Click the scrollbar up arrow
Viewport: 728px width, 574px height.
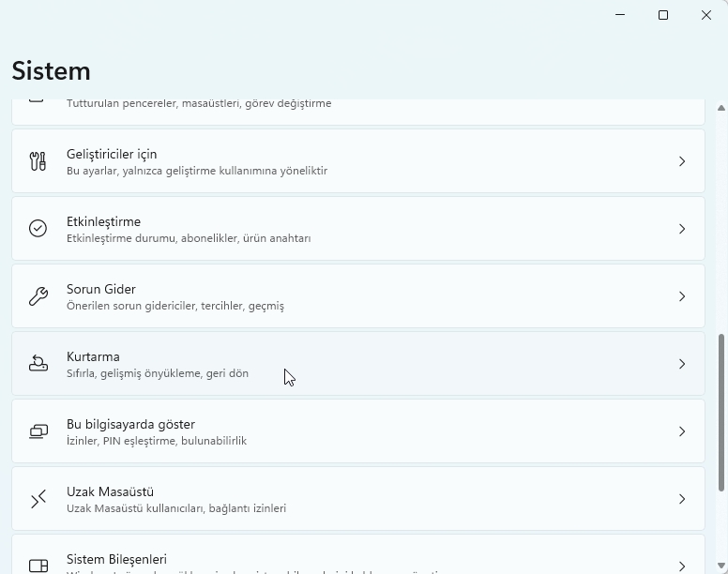(x=721, y=108)
